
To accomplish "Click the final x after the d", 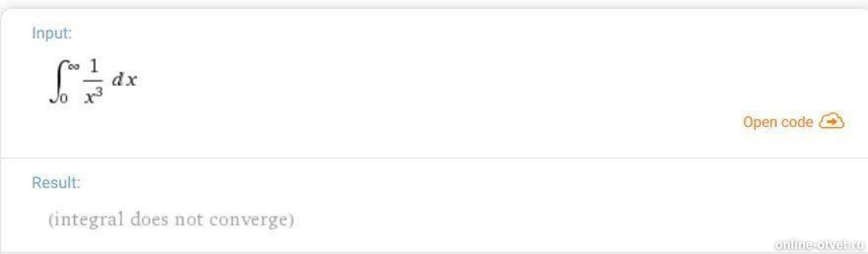I will [x=131, y=81].
